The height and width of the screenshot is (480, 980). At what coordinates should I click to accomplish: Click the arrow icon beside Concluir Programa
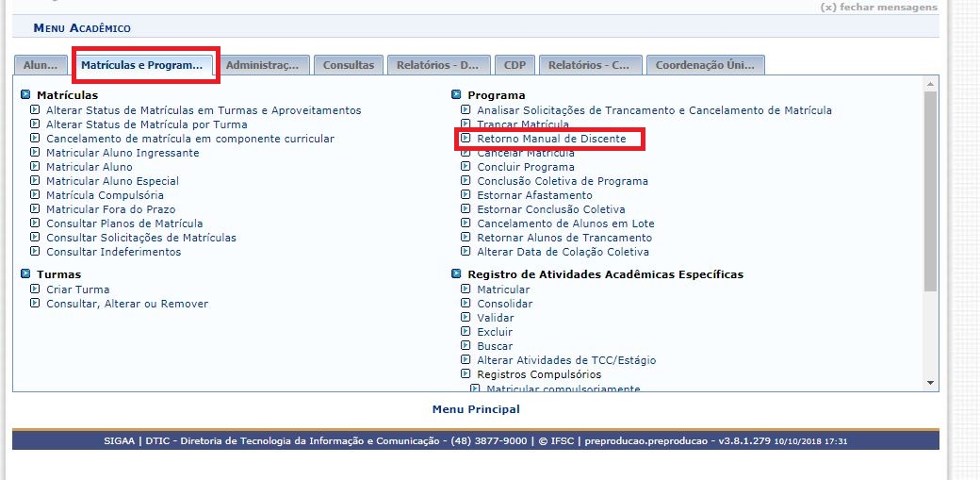coord(465,167)
